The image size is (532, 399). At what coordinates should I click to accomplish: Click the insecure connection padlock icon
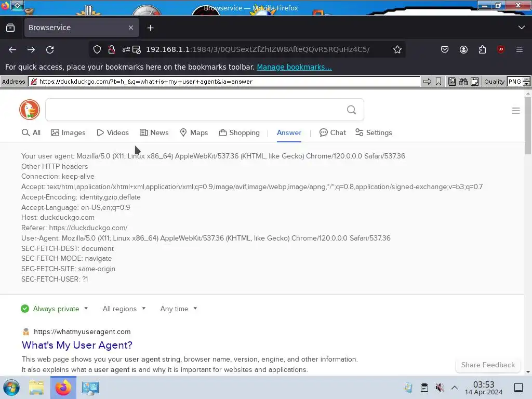tap(111, 49)
